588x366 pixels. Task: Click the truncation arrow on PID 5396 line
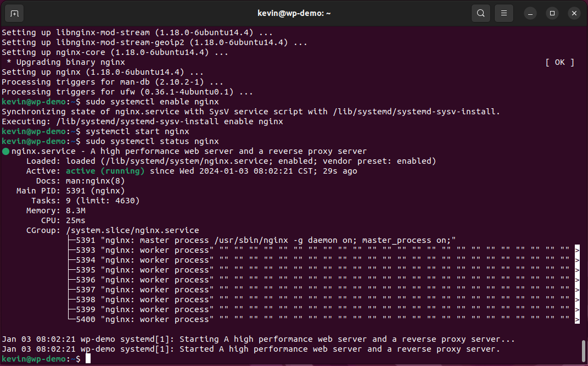point(577,280)
